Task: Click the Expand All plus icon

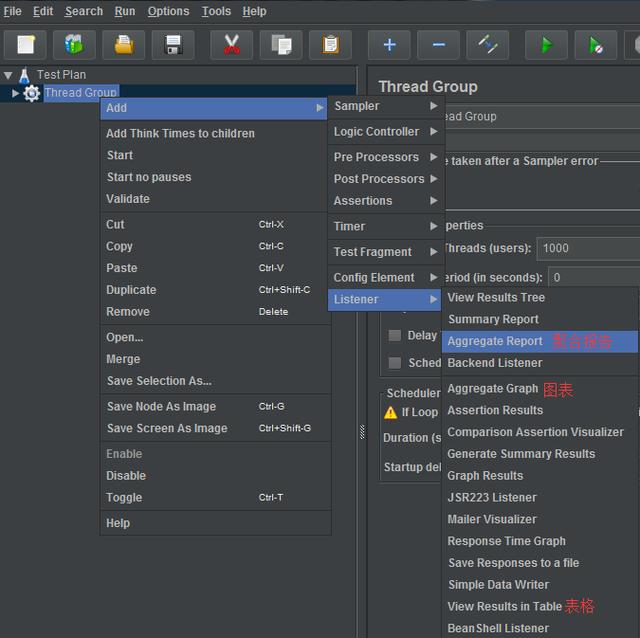Action: [x=389, y=45]
